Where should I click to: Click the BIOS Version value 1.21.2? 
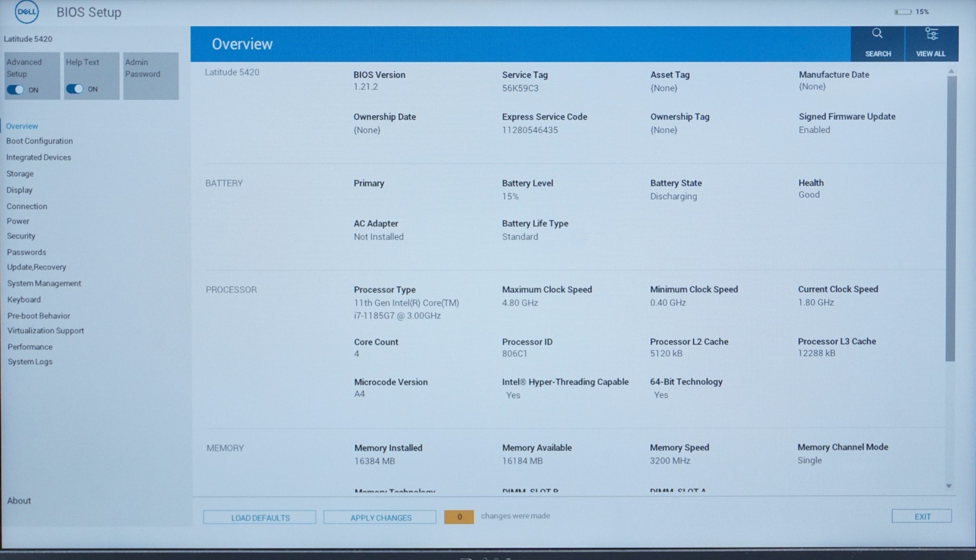tap(366, 87)
